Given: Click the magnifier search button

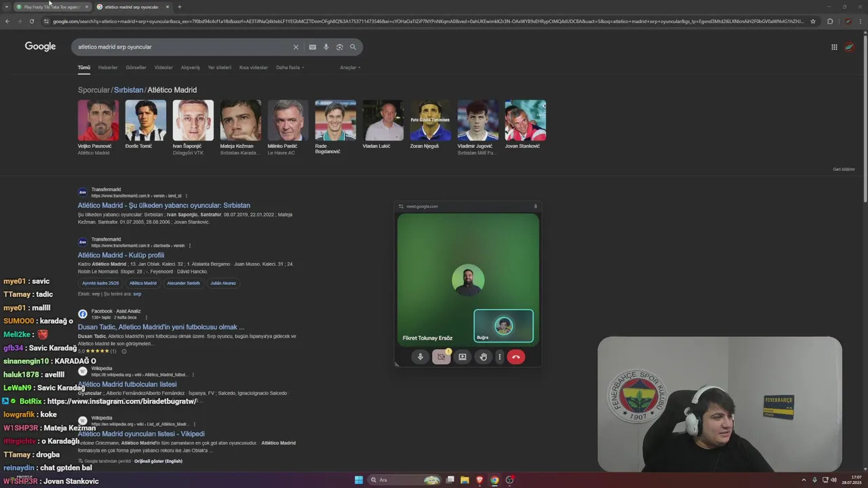Looking at the screenshot, I should pos(353,47).
